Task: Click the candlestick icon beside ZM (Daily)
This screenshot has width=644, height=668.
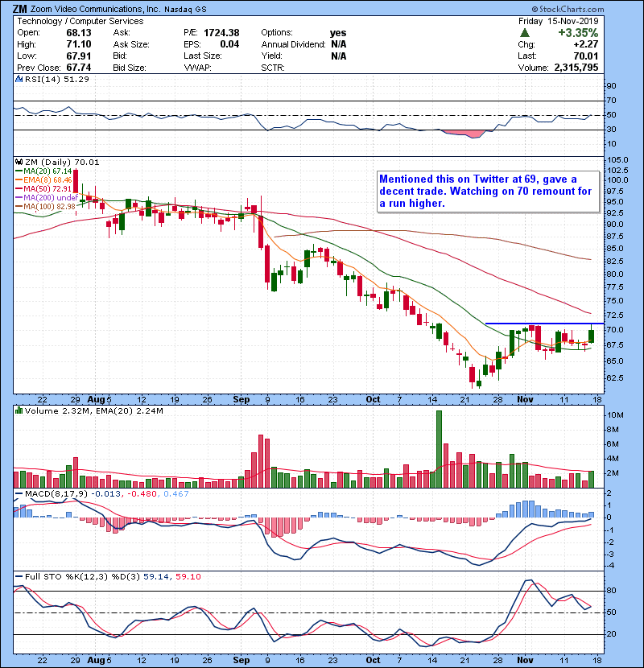Action: [x=19, y=162]
